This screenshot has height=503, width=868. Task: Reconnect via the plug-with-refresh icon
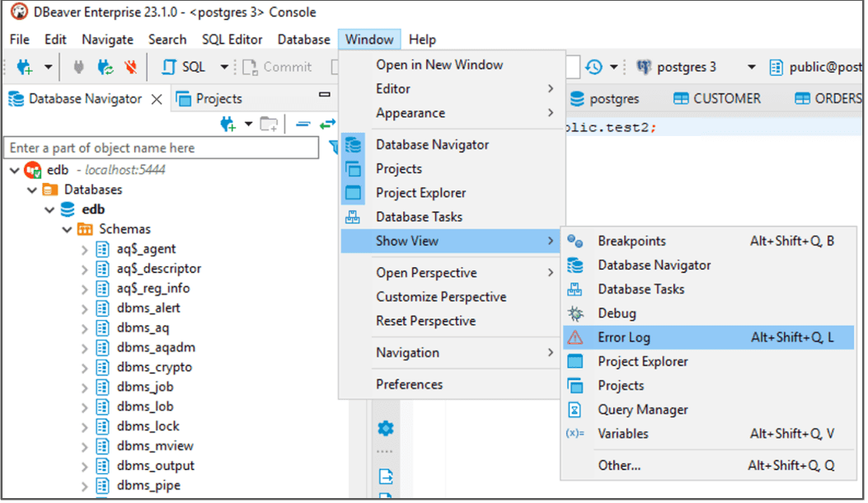coord(106,66)
